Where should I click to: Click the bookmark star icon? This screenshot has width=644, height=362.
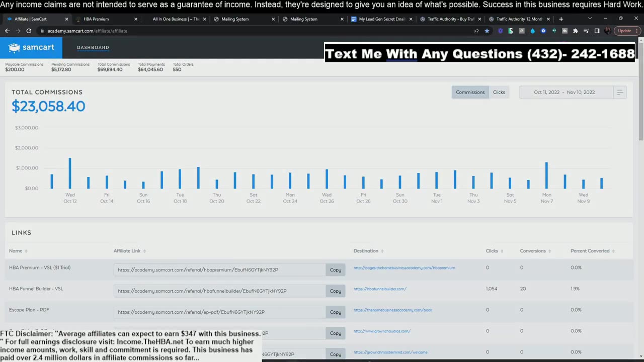(x=487, y=31)
